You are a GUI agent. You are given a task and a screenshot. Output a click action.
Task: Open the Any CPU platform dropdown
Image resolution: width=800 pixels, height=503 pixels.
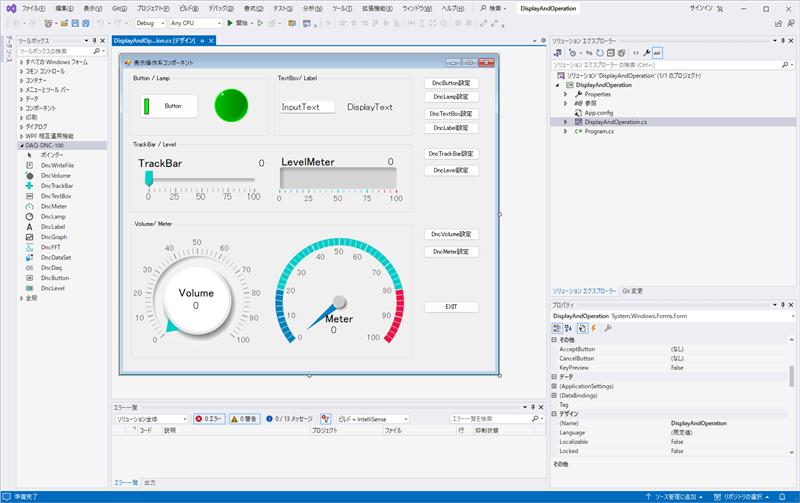coord(195,22)
